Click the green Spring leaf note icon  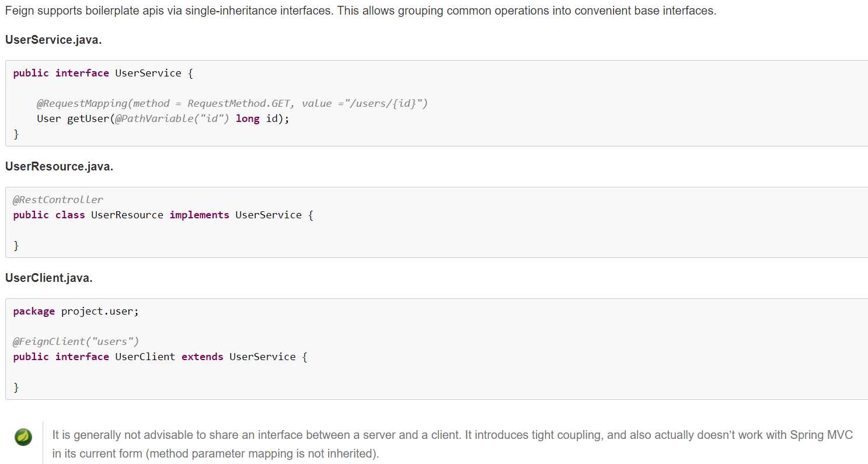23,437
